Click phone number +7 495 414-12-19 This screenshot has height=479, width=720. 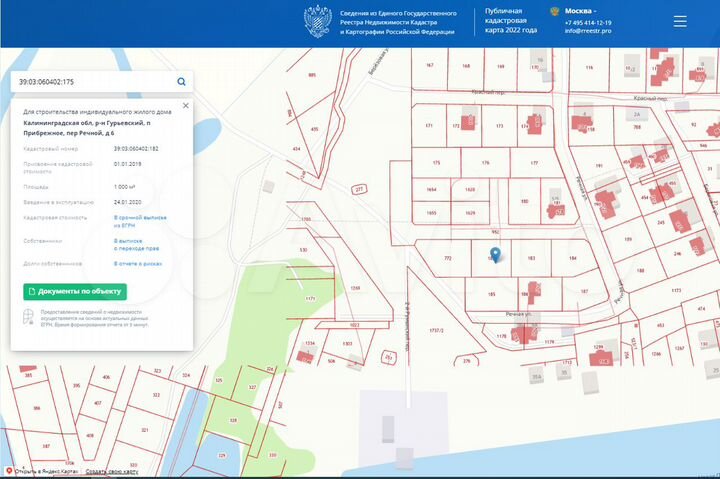587,22
